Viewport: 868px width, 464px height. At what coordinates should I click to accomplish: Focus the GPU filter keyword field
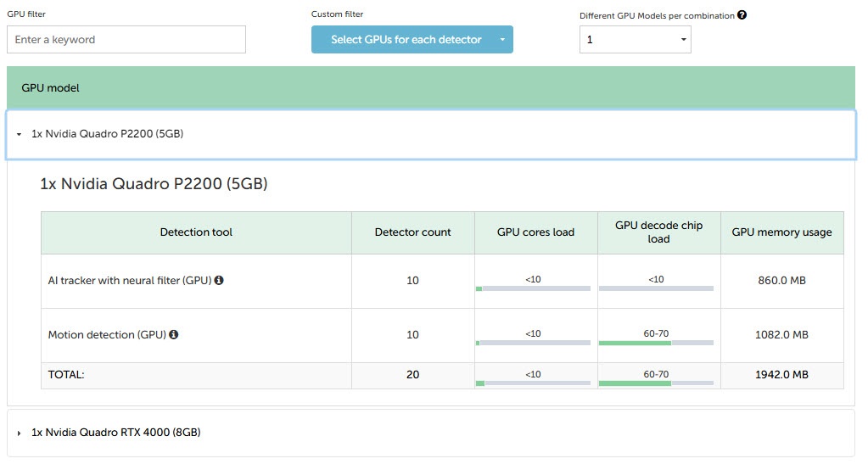[126, 40]
